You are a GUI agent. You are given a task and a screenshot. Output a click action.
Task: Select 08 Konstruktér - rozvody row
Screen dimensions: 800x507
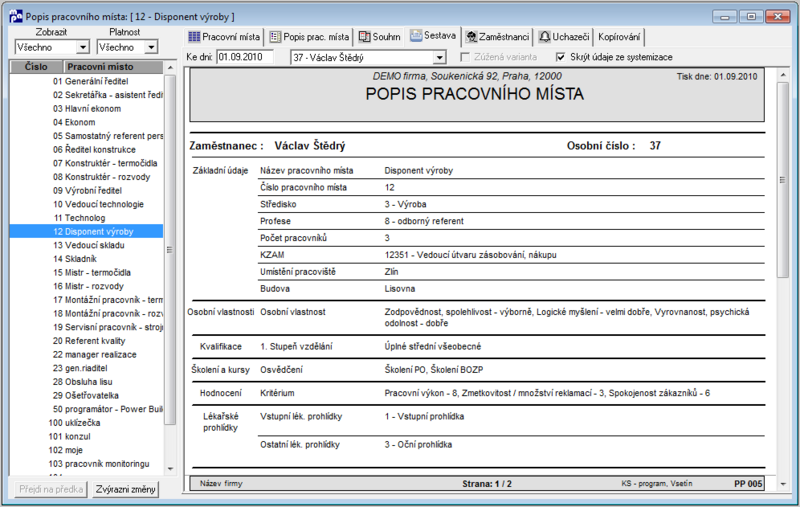[x=87, y=177]
